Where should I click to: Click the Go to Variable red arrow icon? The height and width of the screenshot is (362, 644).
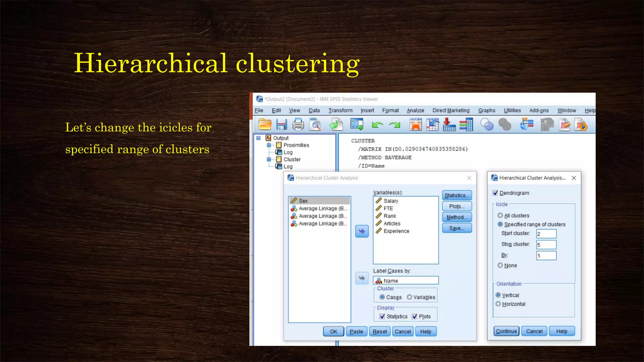[449, 125]
